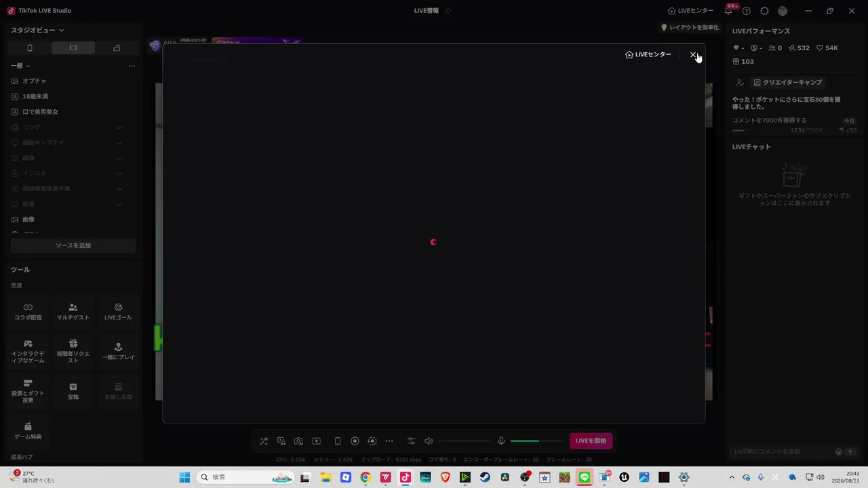Send chat comment with arrow button
868x488 pixels.
[850, 452]
